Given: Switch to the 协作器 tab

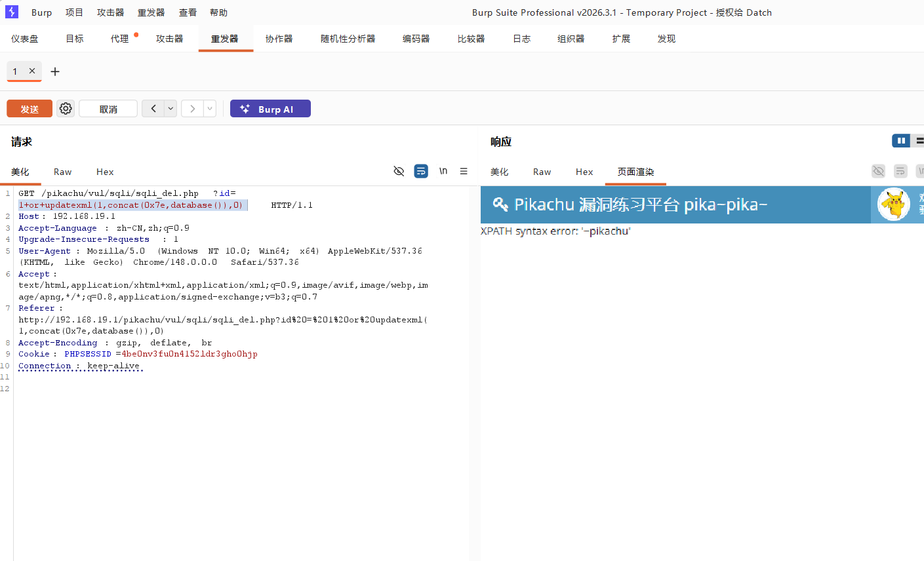Looking at the screenshot, I should [x=279, y=39].
